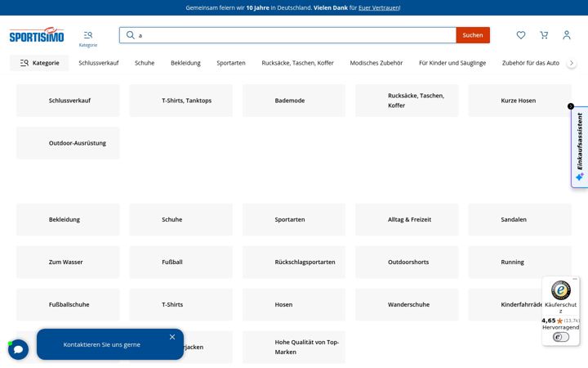
Task: Open Bekleidung in the navigation bar
Action: pos(185,63)
